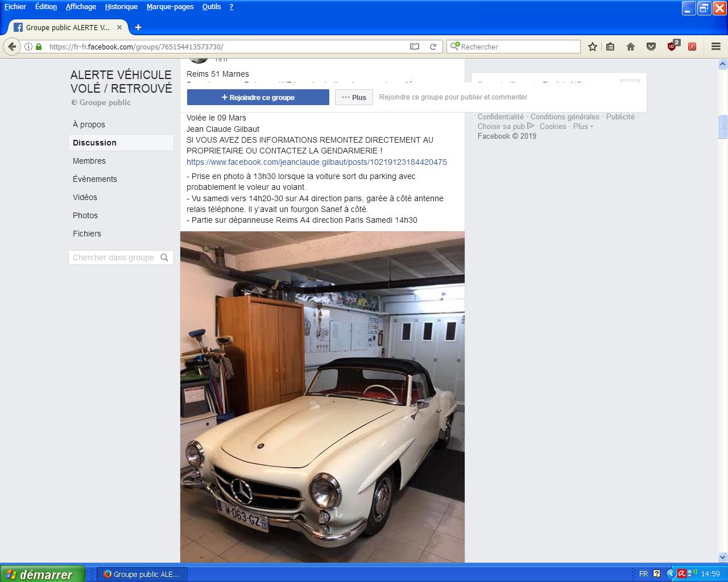This screenshot has height=582, width=728.
Task: Open the Marque-pages menu
Action: [169, 7]
